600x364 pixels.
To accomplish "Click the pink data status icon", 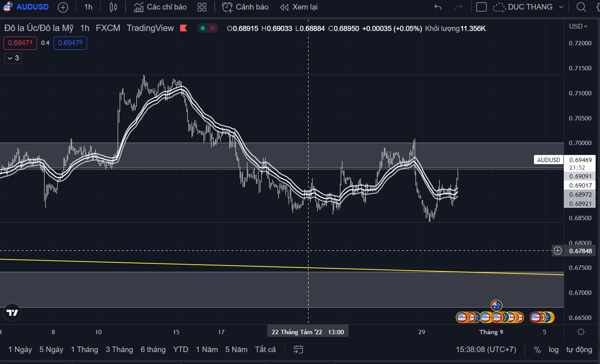I will coord(213,28).
